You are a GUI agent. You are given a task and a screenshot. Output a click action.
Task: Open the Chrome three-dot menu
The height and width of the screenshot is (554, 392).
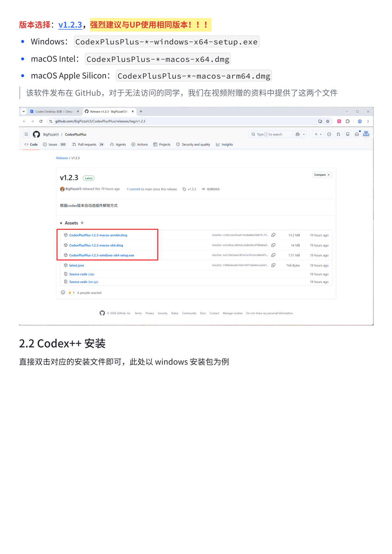368,121
